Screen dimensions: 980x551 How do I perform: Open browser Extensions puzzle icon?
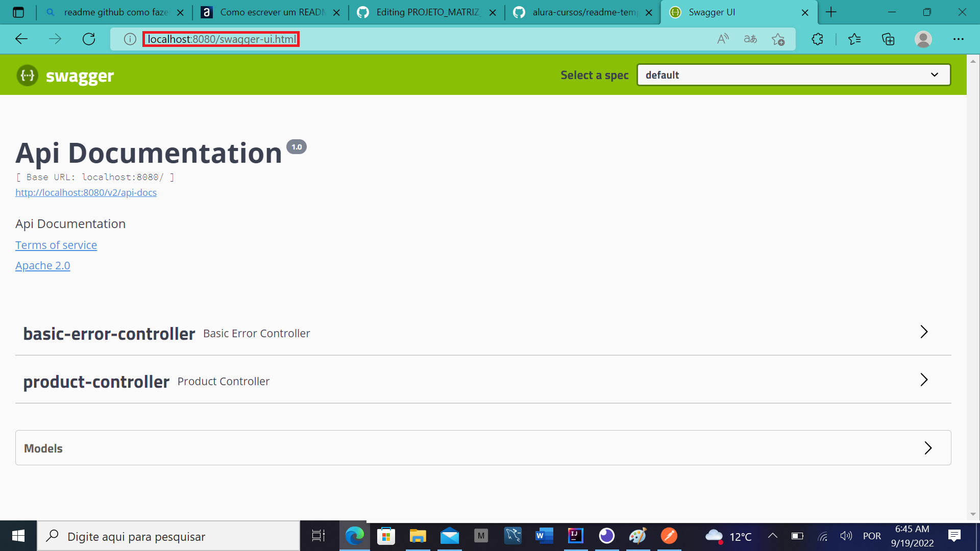pos(818,39)
